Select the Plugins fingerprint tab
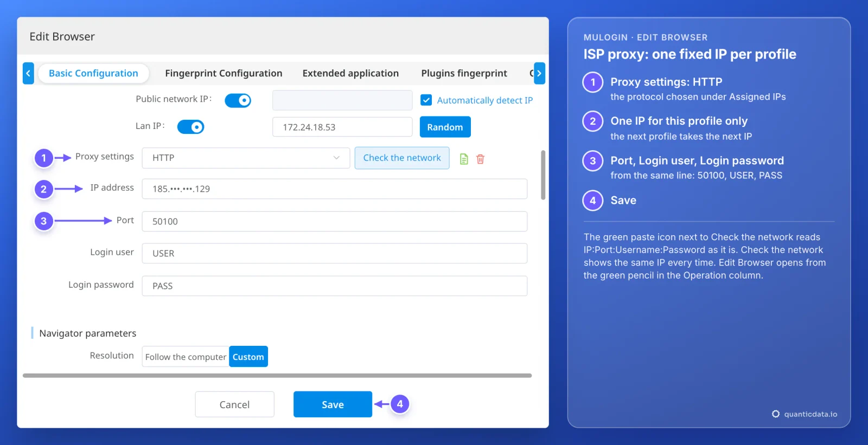The image size is (868, 445). [464, 73]
